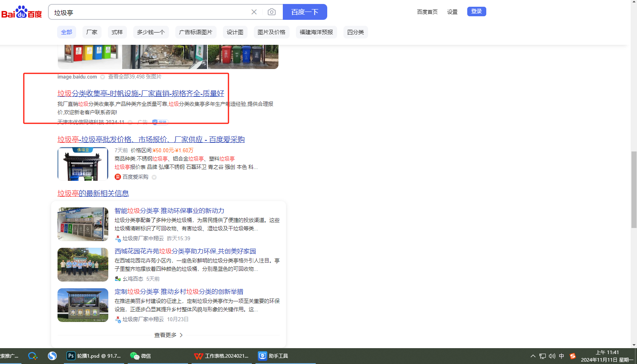Screen dimensions: 637x364
Task: Clear the search box with X icon
Action: tap(254, 12)
